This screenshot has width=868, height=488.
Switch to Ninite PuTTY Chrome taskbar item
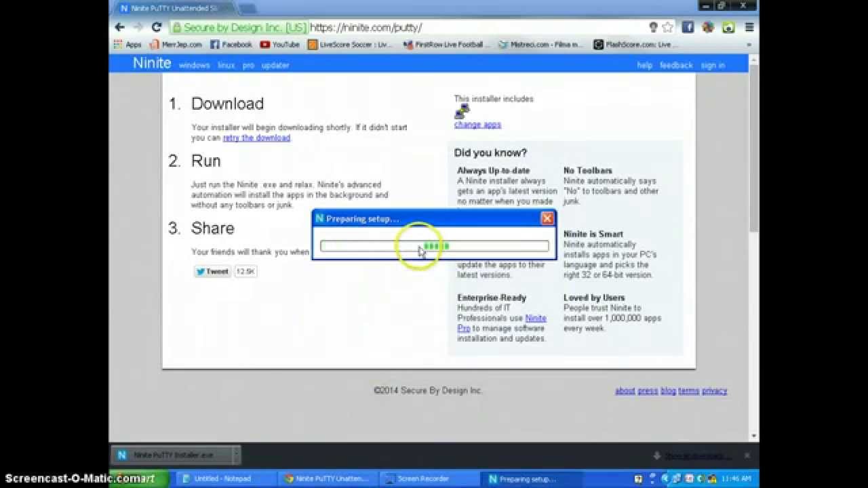[x=327, y=479]
